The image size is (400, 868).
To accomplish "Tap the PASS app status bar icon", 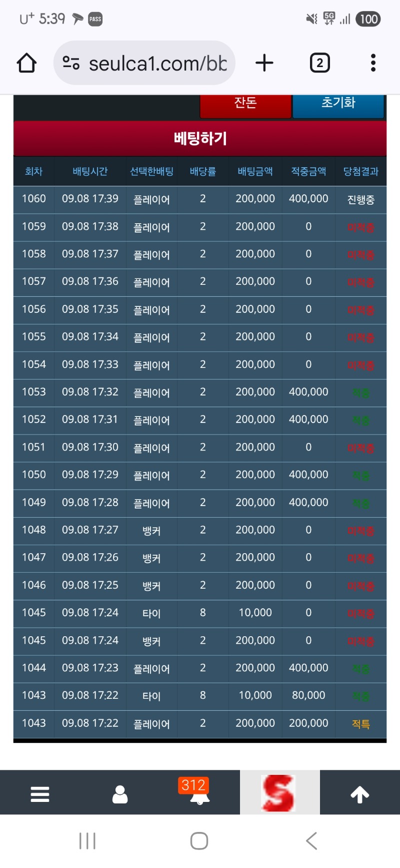I will coord(95,20).
